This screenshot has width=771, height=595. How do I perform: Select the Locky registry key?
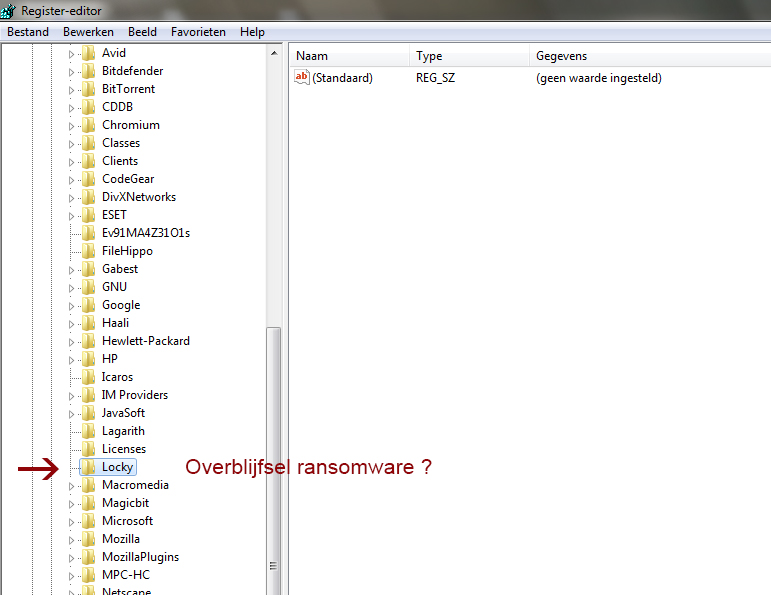point(118,467)
